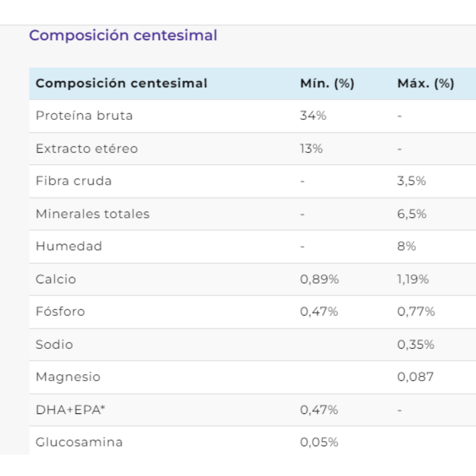Select the 'Proteína bruta' row label

84,116
